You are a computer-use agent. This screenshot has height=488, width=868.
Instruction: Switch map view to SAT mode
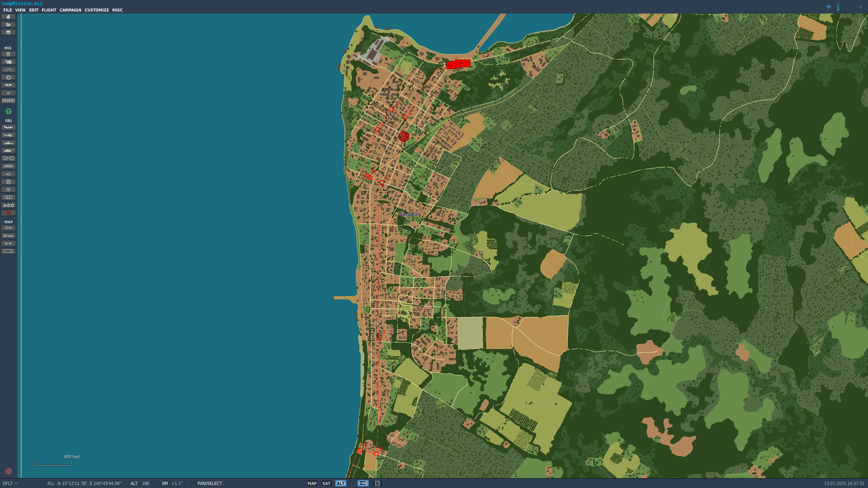tap(326, 484)
